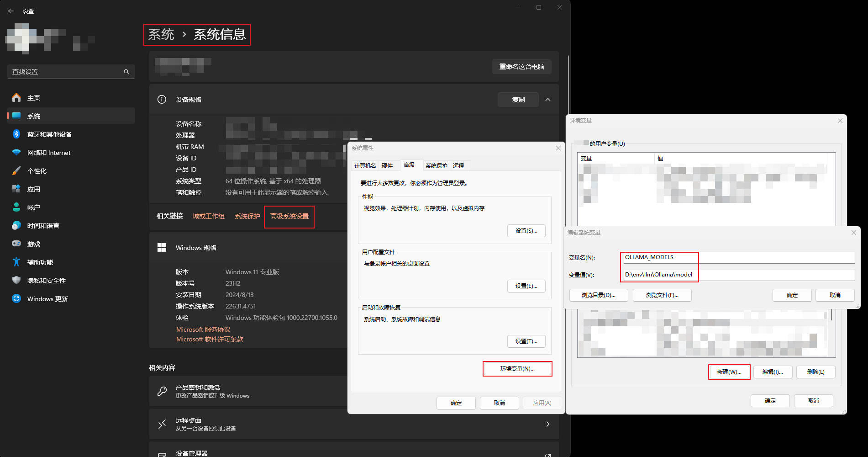The image size is (868, 457).
Task: Open the 硬件 tab
Action: tap(387, 165)
